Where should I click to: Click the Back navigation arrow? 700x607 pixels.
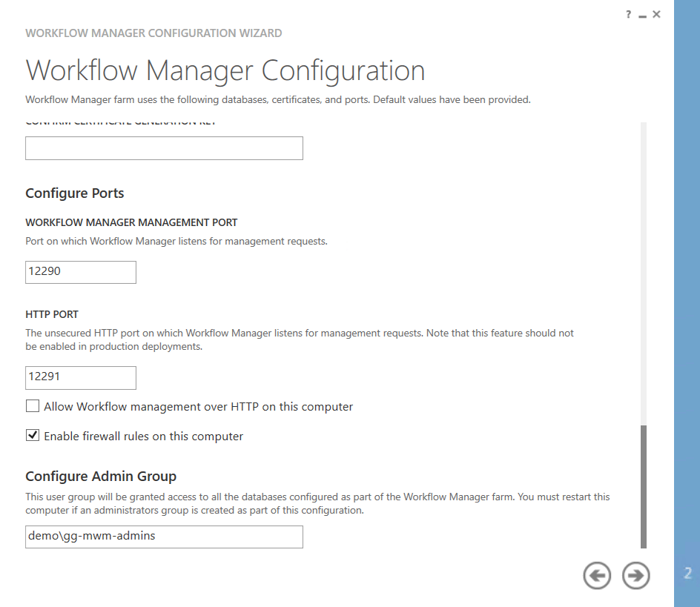coord(597,575)
